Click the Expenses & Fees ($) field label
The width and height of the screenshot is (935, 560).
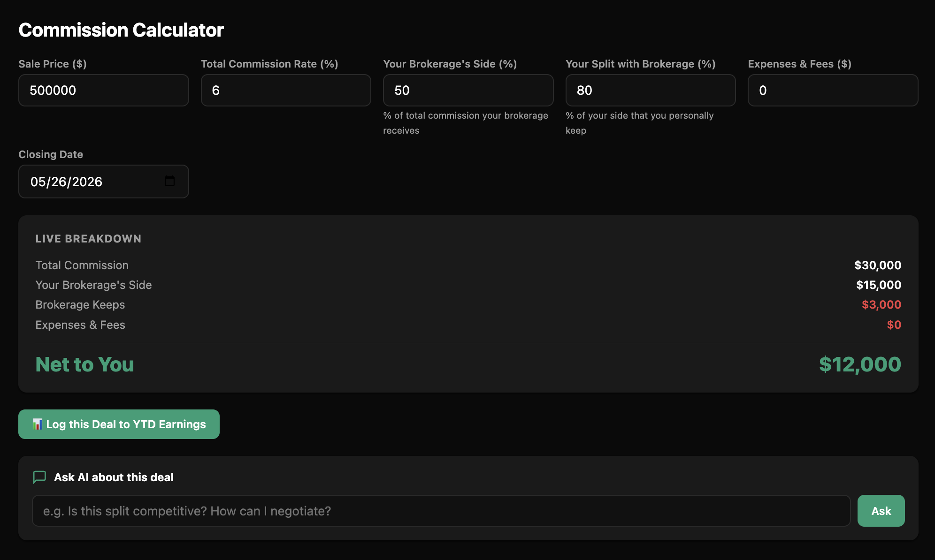[x=799, y=64]
